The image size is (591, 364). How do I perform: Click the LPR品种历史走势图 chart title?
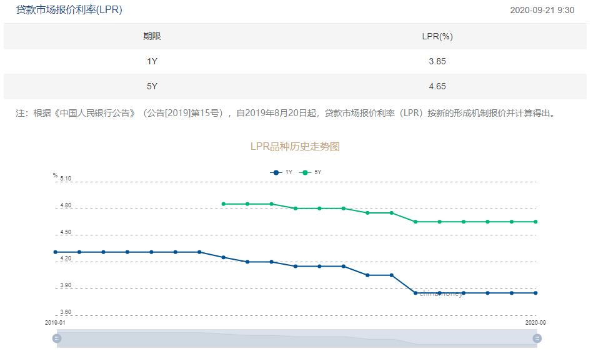click(x=295, y=146)
